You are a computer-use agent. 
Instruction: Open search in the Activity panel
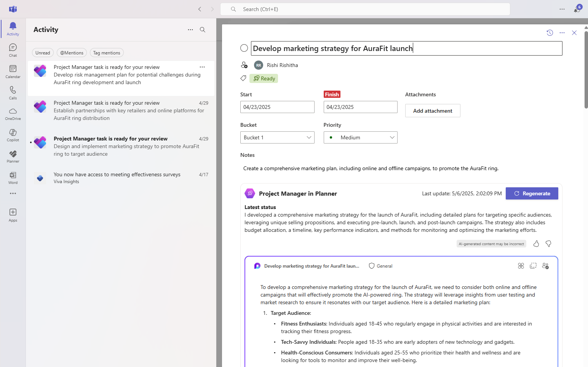pyautogui.click(x=202, y=30)
